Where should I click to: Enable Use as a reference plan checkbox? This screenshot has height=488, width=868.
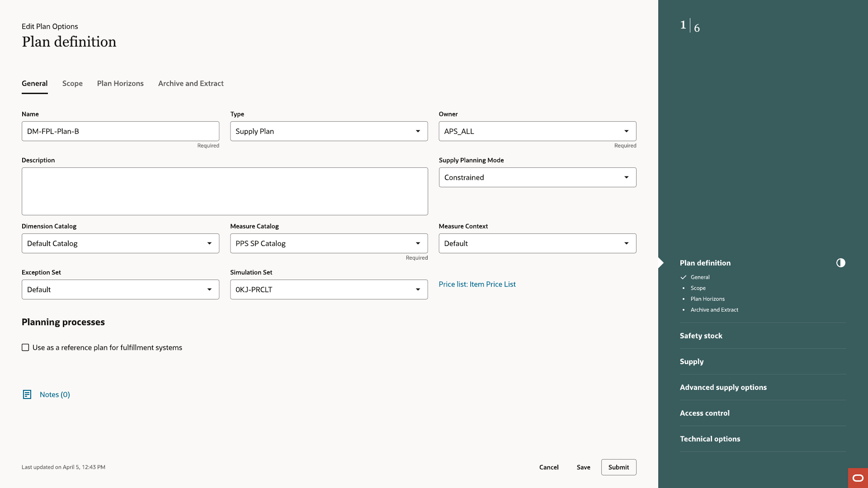click(25, 347)
